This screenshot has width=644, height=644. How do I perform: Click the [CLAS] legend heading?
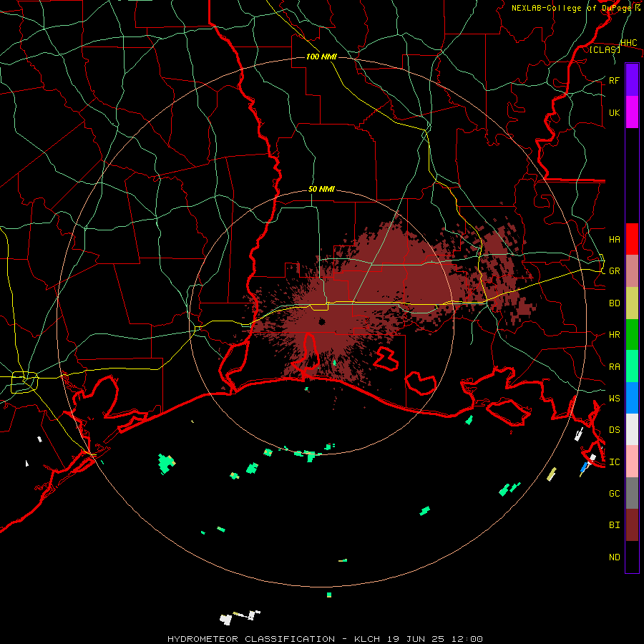tap(605, 49)
